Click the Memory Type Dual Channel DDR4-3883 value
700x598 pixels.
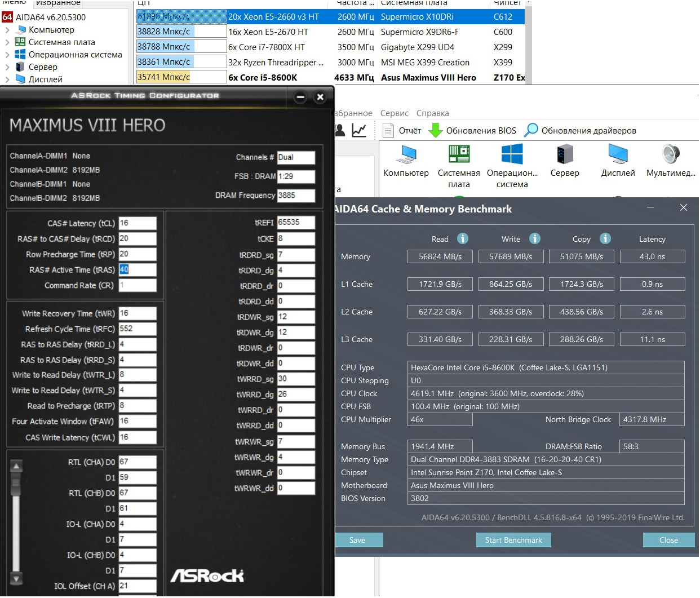coord(546,459)
